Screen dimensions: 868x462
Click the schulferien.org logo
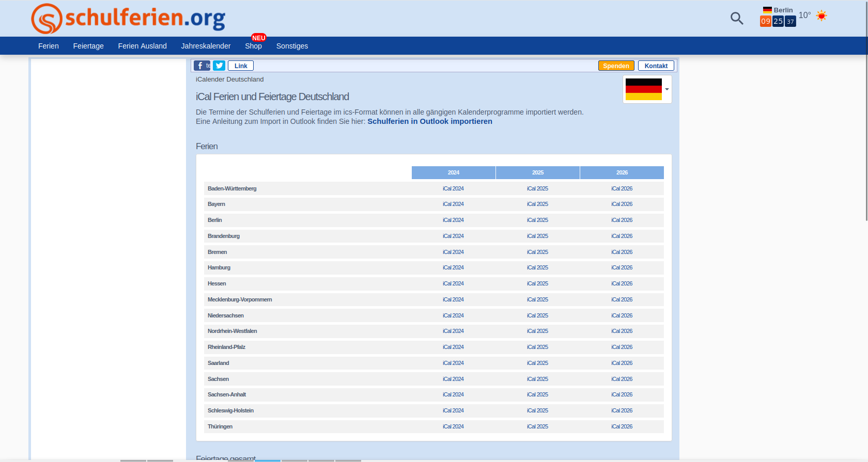(128, 19)
